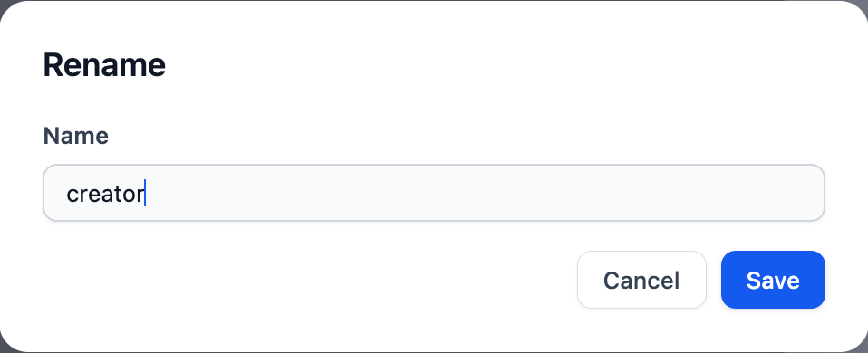Viewport: 868px width, 353px height.
Task: Dismiss the Rename dialog via Cancel
Action: [641, 280]
